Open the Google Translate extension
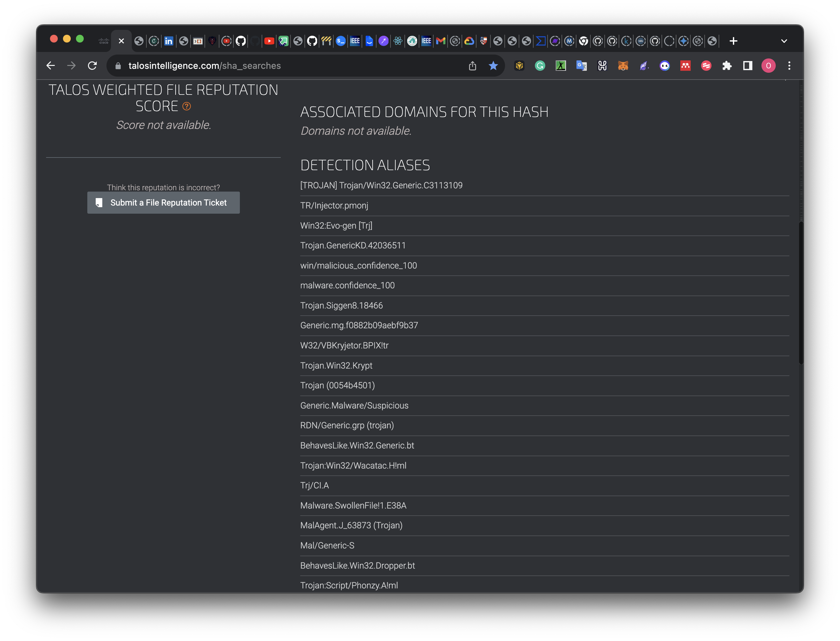840x641 pixels. tap(582, 66)
